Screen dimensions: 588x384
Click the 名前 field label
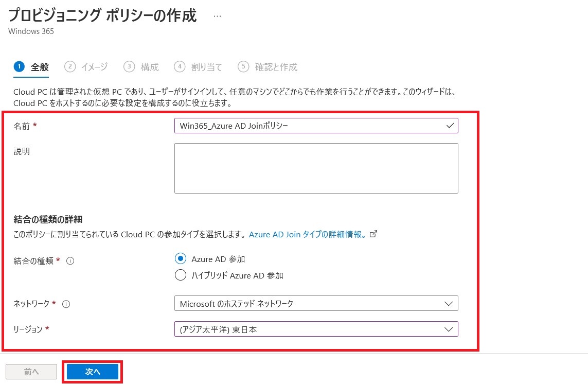(22, 126)
